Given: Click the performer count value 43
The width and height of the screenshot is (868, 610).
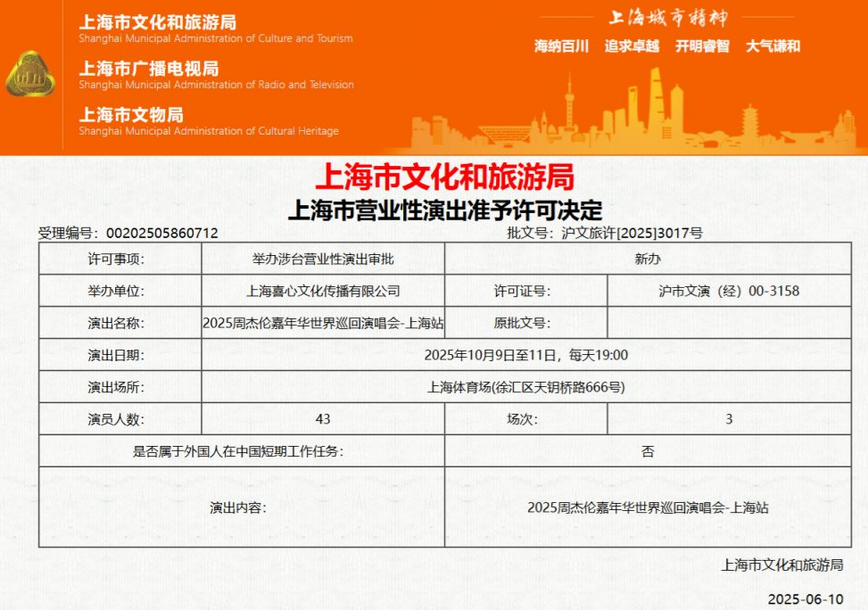Looking at the screenshot, I should pyautogui.click(x=323, y=419).
